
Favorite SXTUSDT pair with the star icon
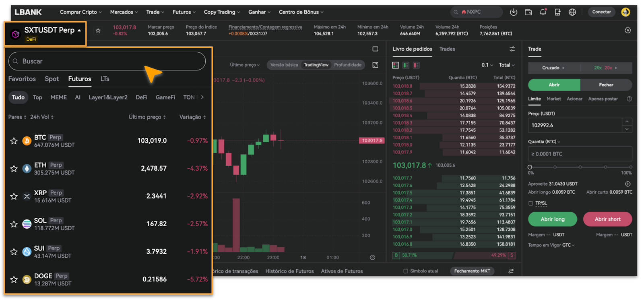coord(98,31)
